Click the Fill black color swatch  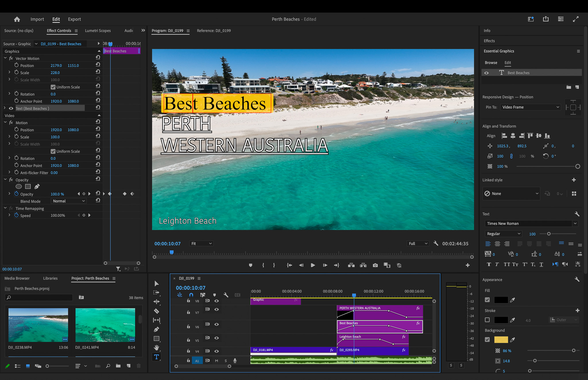(x=501, y=300)
